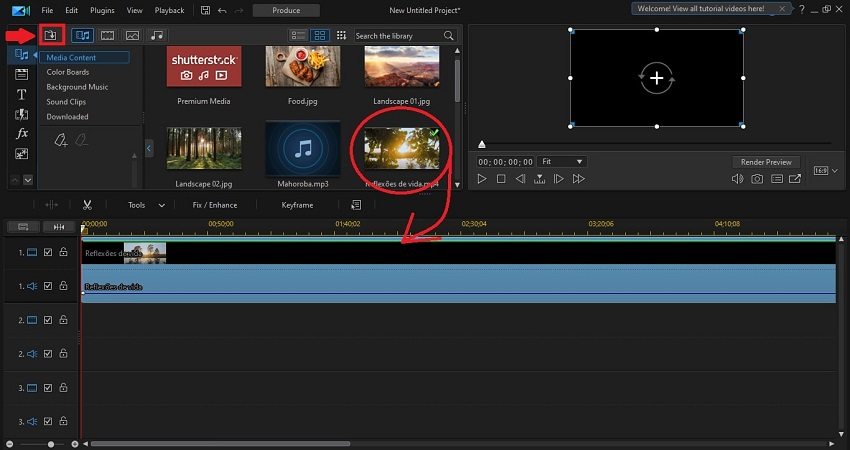Open the Effect Room fx icon
This screenshot has height=450, width=850.
coord(22,133)
